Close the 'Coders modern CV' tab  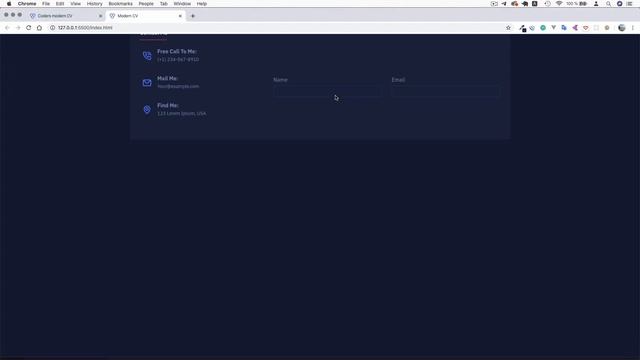pyautogui.click(x=100, y=16)
